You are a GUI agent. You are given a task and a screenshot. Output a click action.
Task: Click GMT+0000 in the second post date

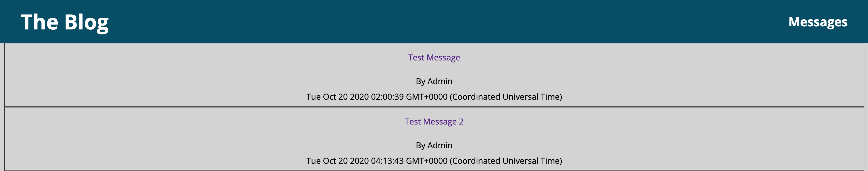tap(427, 161)
